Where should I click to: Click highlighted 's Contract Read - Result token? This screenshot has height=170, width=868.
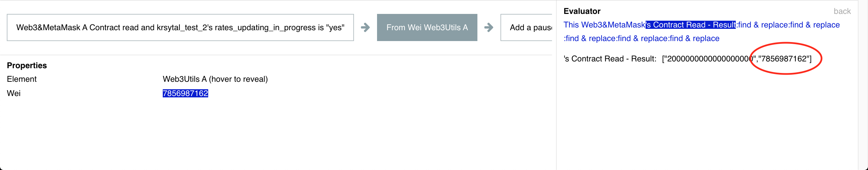pyautogui.click(x=691, y=25)
